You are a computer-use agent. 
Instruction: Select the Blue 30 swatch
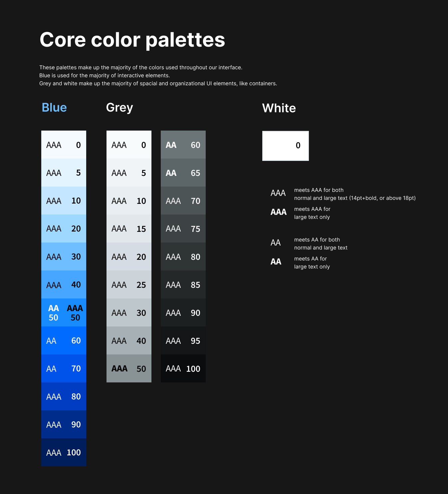(x=64, y=256)
